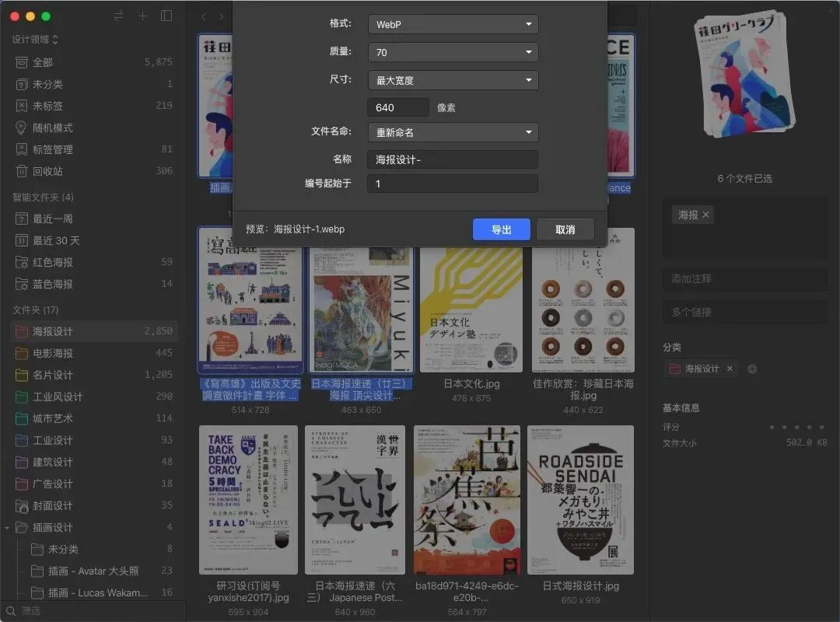Add a category with the plus icon
The image size is (840, 622).
pos(752,369)
